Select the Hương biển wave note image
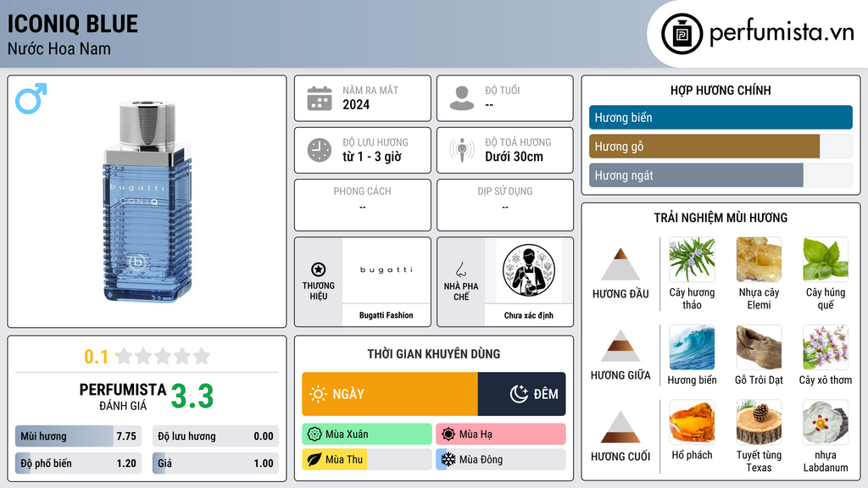The image size is (868, 488). 692,347
